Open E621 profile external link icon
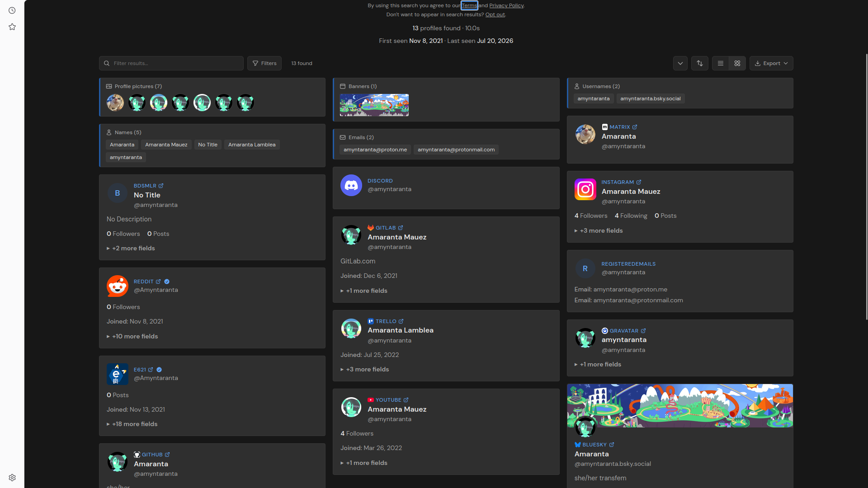 151,370
